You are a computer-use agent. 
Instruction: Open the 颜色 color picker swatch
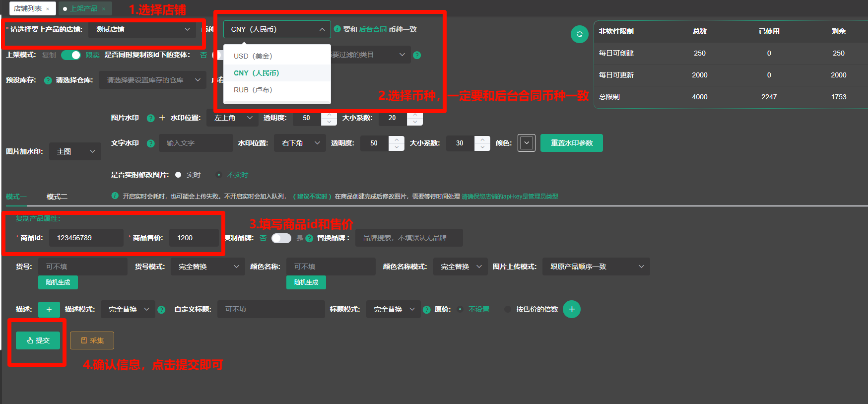[526, 143]
